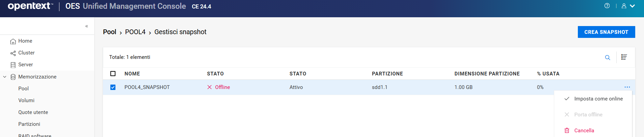Go to POOL4 in the breadcrumb
This screenshot has height=137, width=644.
[135, 32]
